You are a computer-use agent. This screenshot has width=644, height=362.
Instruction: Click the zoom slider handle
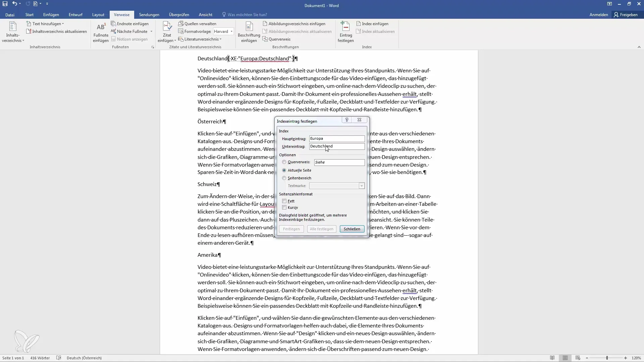[x=607, y=358]
